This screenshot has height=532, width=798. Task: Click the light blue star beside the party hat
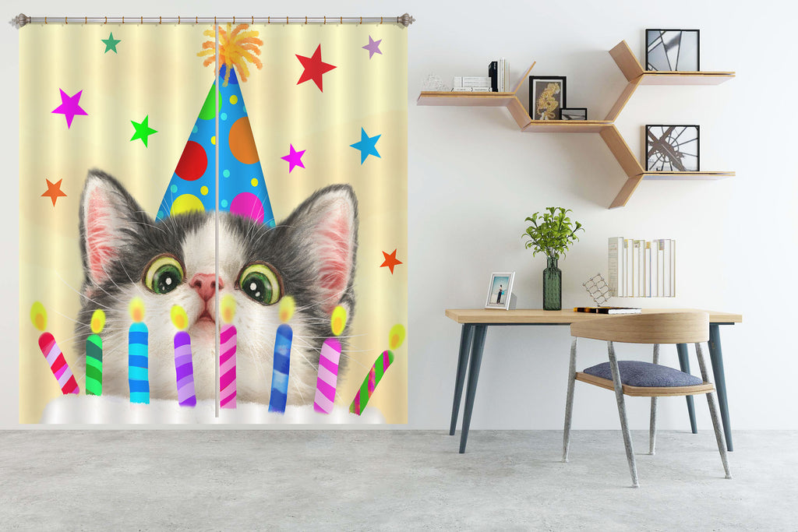coord(365,145)
